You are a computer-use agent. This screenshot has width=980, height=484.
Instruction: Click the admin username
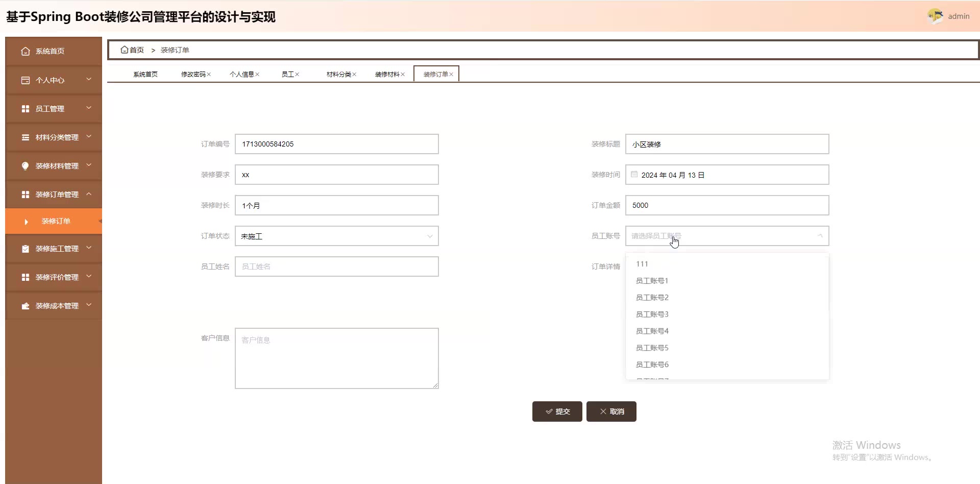[x=959, y=16]
